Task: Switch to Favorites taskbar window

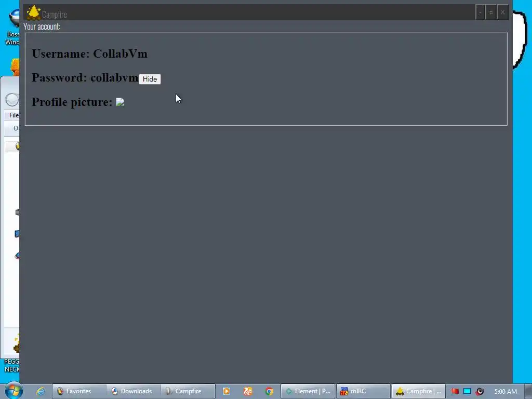Action: pyautogui.click(x=79, y=391)
